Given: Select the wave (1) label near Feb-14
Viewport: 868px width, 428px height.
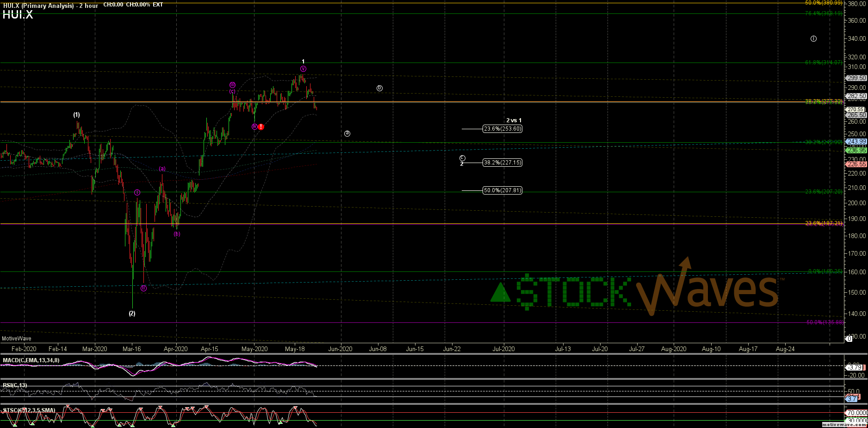Looking at the screenshot, I should [x=76, y=114].
